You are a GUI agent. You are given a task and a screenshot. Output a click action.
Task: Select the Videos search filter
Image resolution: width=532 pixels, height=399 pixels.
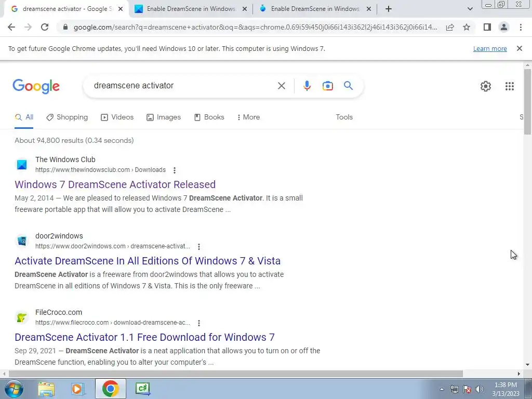tap(117, 117)
